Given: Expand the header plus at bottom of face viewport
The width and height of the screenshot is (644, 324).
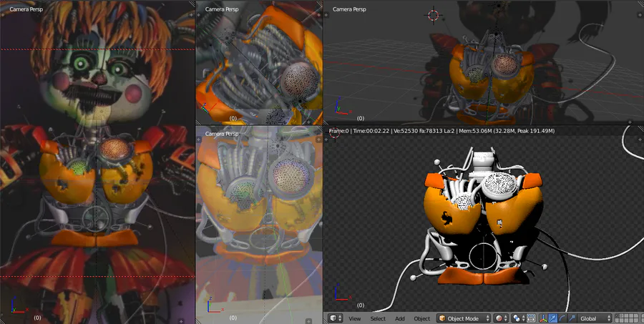Looking at the screenshot, I should [180, 320].
